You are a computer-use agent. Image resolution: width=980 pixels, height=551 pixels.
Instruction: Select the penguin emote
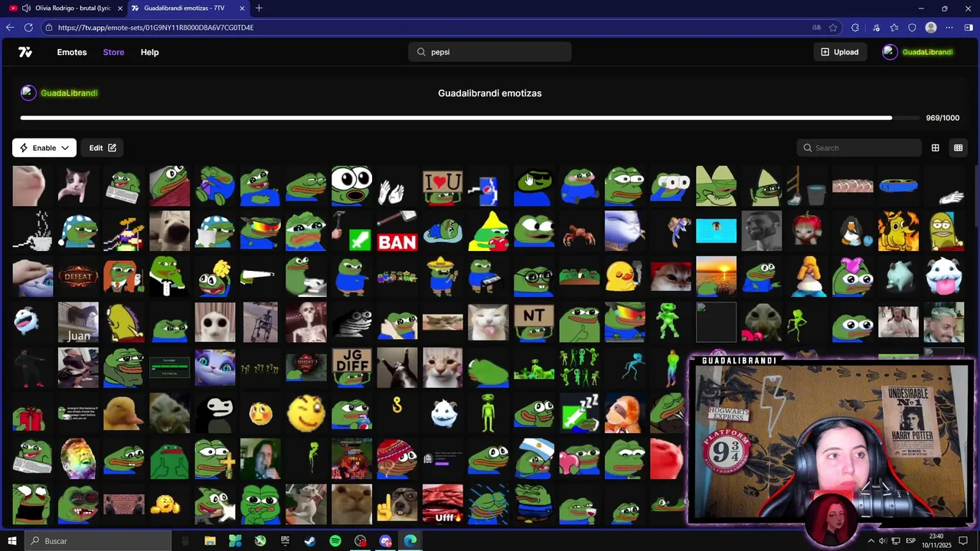[852, 231]
